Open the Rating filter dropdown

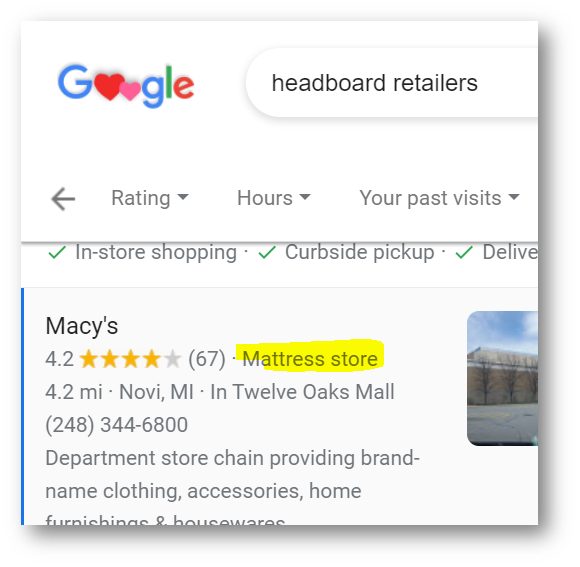tap(150, 198)
